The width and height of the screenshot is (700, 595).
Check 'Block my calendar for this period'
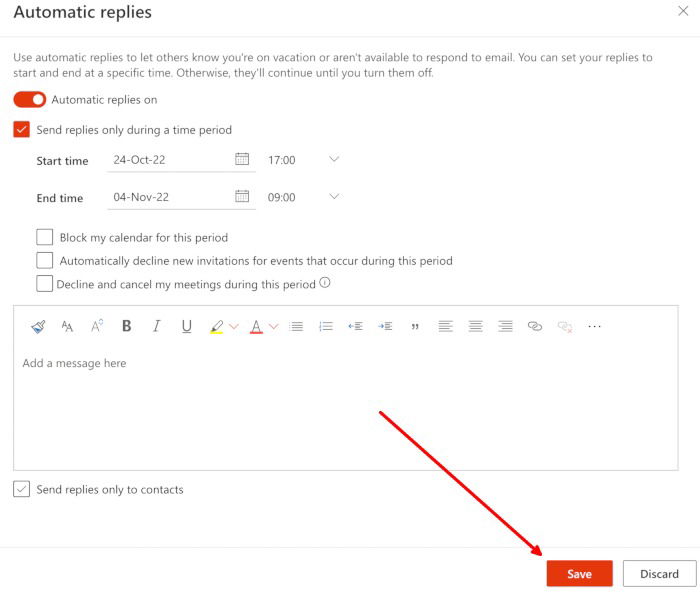(45, 238)
